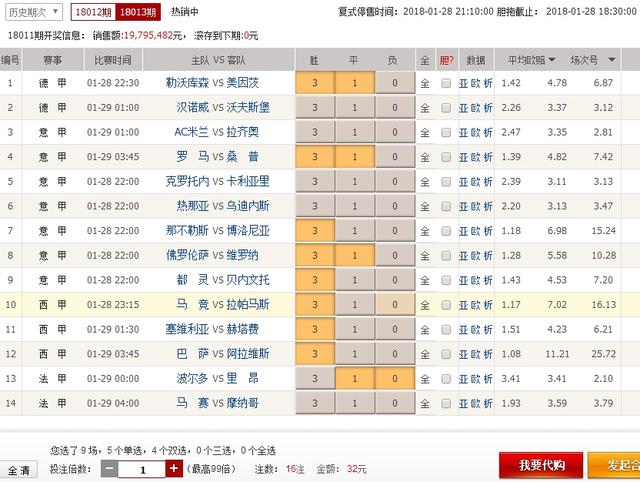The width and height of the screenshot is (640, 482).
Task: Toggle loss (0) for 马竞 VS 拉帕马斯
Action: (395, 304)
